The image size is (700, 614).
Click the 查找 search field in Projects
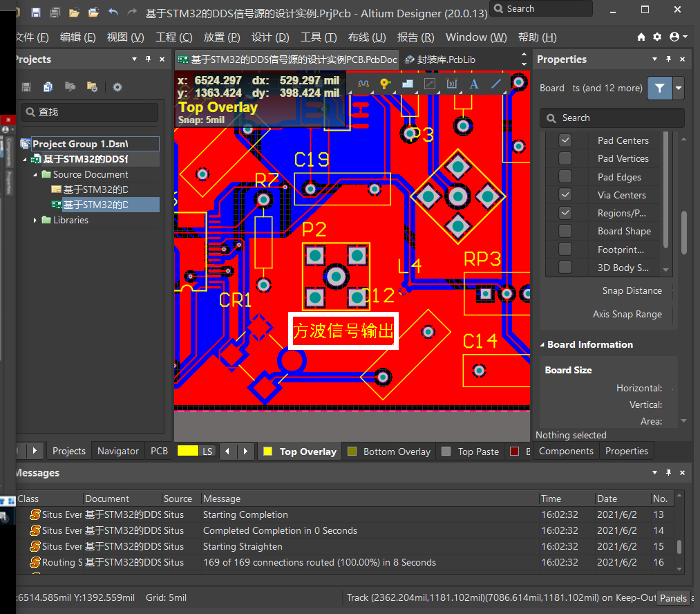pyautogui.click(x=90, y=112)
